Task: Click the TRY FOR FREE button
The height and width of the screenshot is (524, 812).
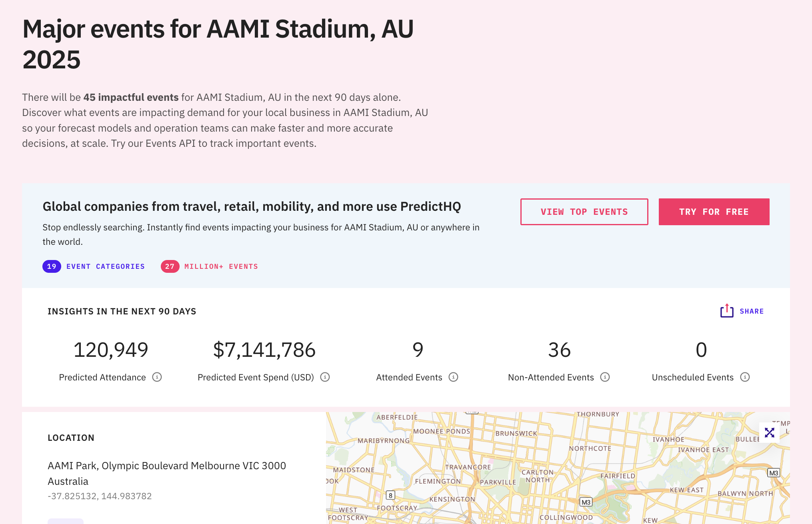Action: 714,212
